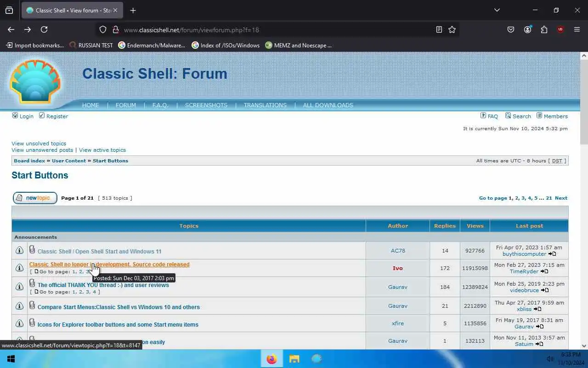588x368 pixels.
Task: Open a new tab with plus button
Action: (x=133, y=10)
